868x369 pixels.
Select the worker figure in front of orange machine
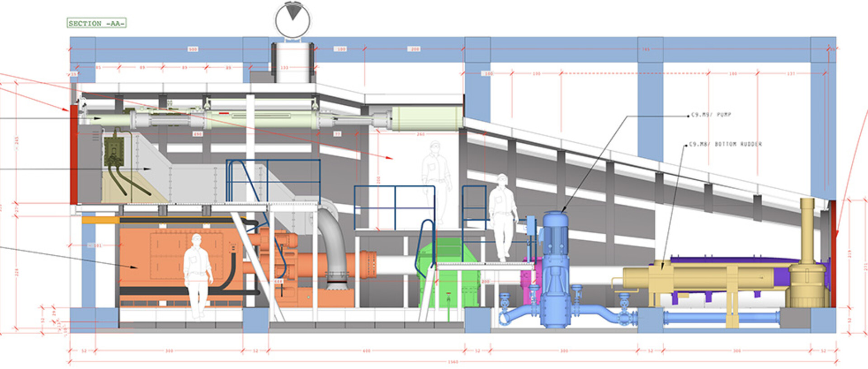pos(198,276)
